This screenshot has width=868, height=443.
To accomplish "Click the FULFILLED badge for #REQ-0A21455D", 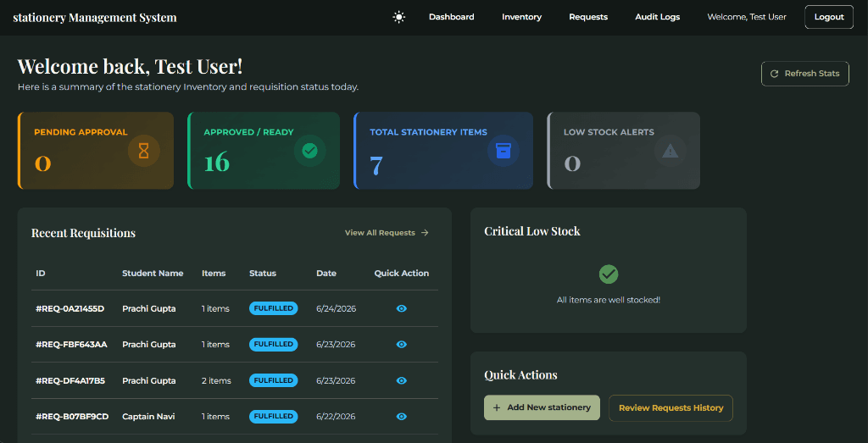I will [x=274, y=308].
